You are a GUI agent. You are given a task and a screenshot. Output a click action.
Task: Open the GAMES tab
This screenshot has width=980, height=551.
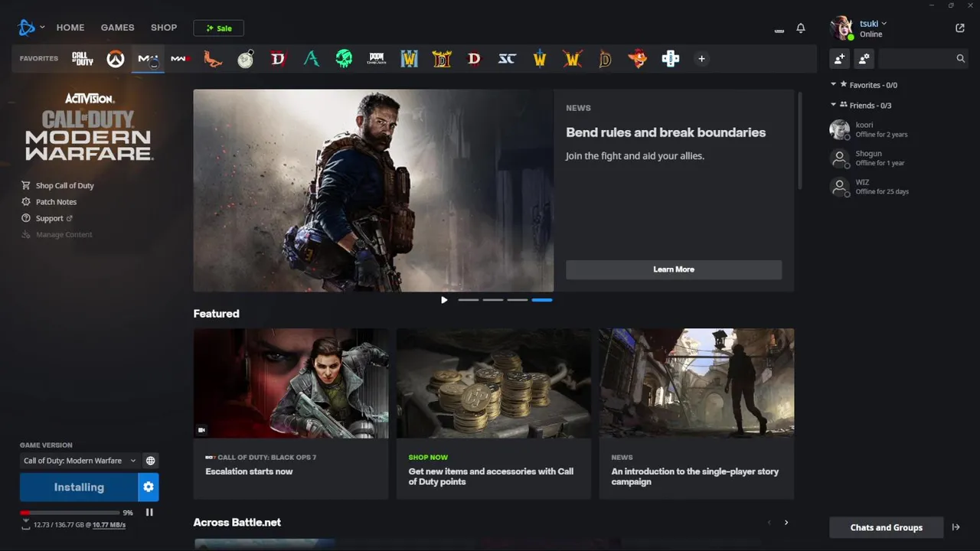(118, 28)
